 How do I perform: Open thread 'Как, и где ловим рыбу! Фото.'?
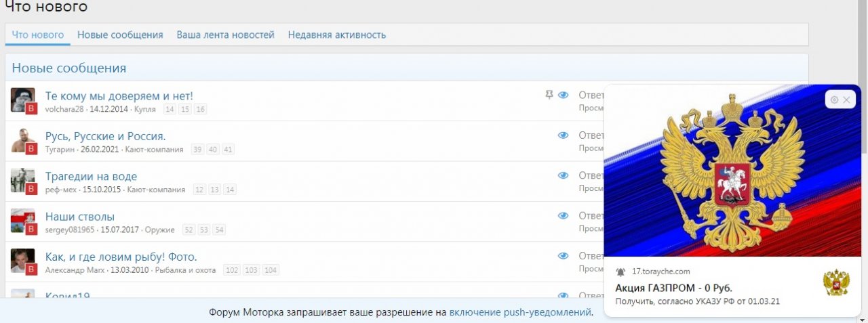121,257
